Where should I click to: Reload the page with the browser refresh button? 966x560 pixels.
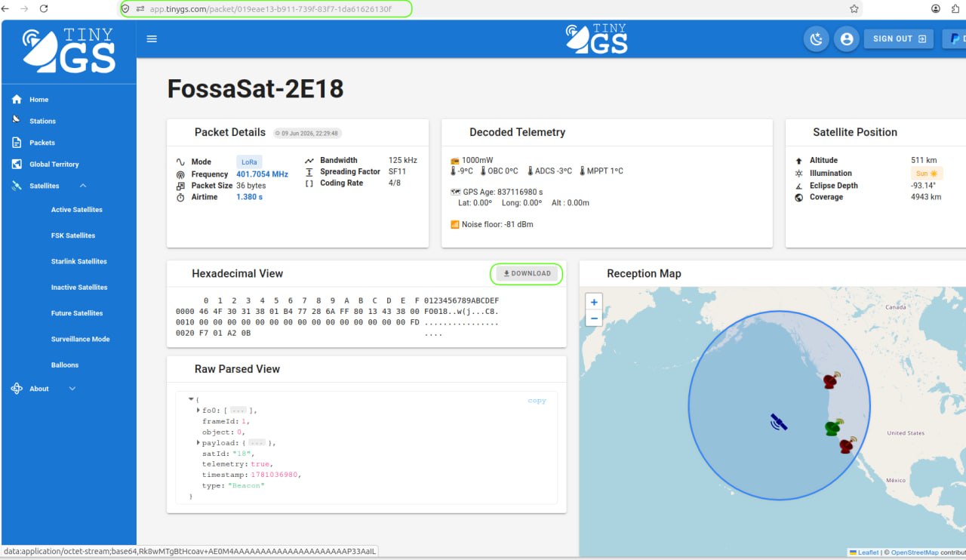[43, 8]
